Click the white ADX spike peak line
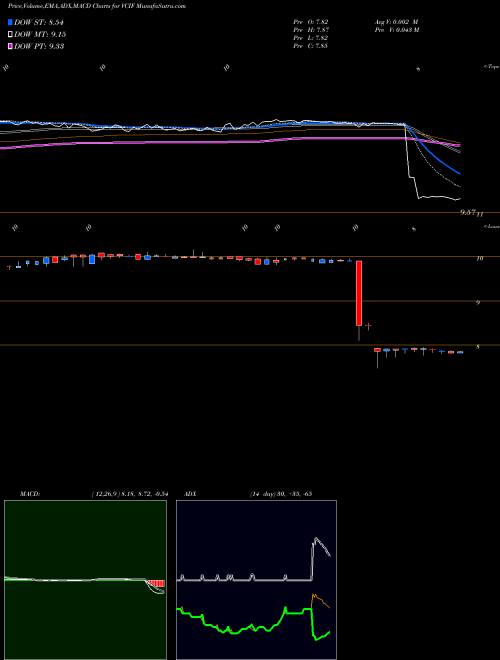This screenshot has width=500, height=660. (x=316, y=540)
